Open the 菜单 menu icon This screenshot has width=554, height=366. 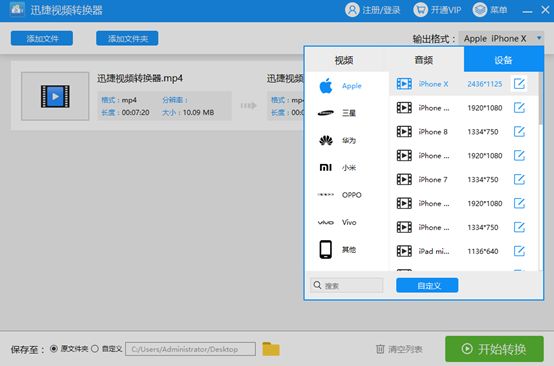479,10
